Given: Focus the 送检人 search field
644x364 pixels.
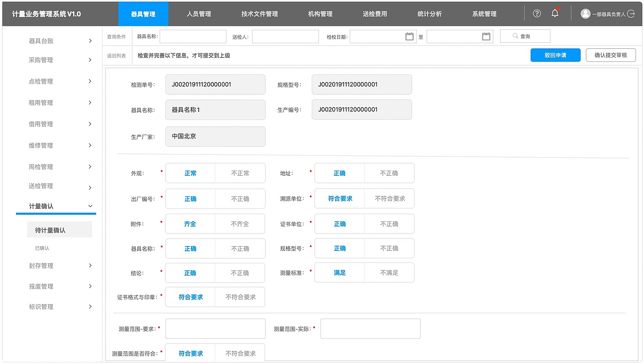Looking at the screenshot, I should point(285,36).
